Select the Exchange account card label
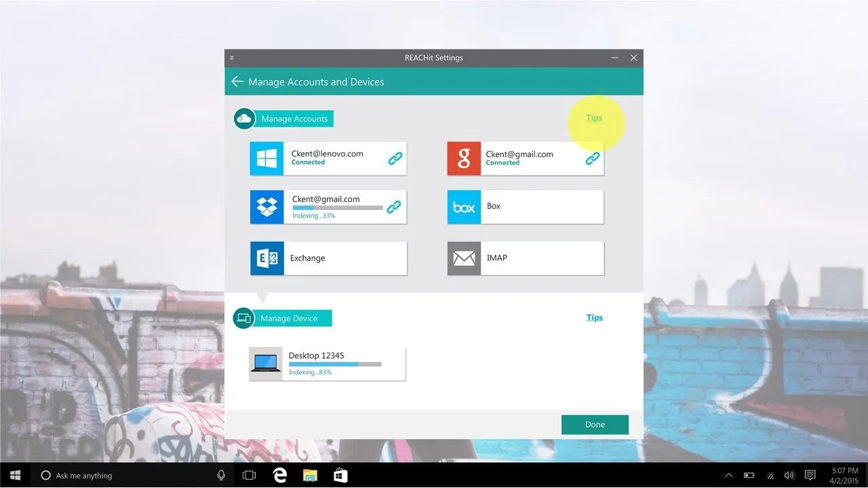 point(308,258)
